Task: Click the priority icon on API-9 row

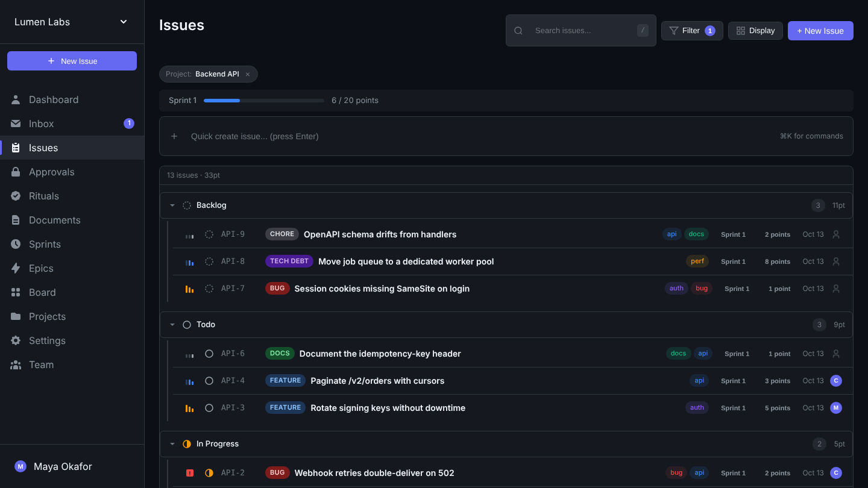Action: 189,235
